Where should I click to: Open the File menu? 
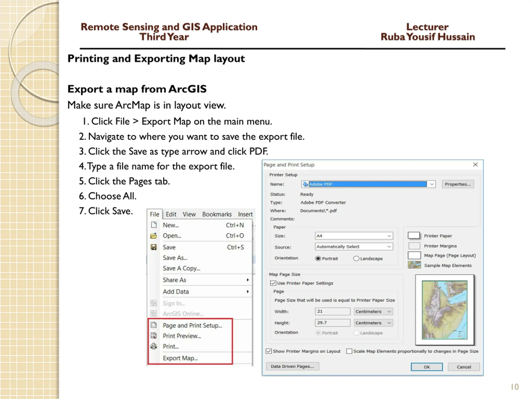click(x=154, y=214)
